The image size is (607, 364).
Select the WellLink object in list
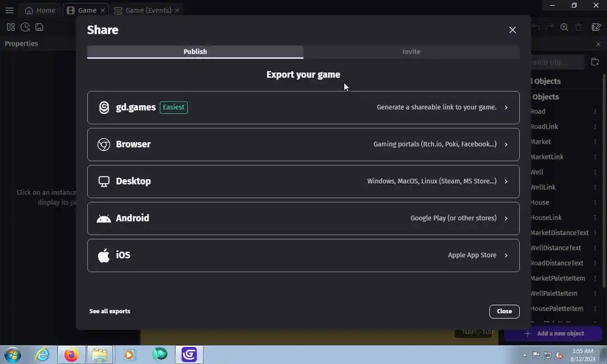543,187
